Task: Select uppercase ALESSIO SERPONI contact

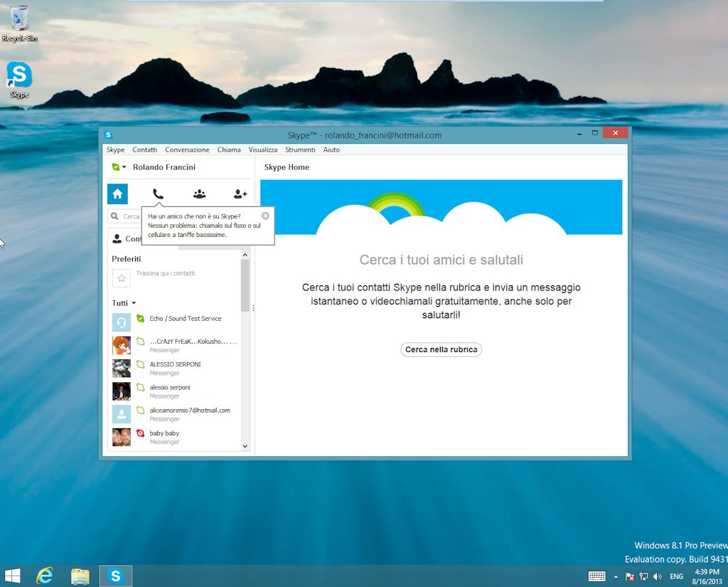Action: 175,368
